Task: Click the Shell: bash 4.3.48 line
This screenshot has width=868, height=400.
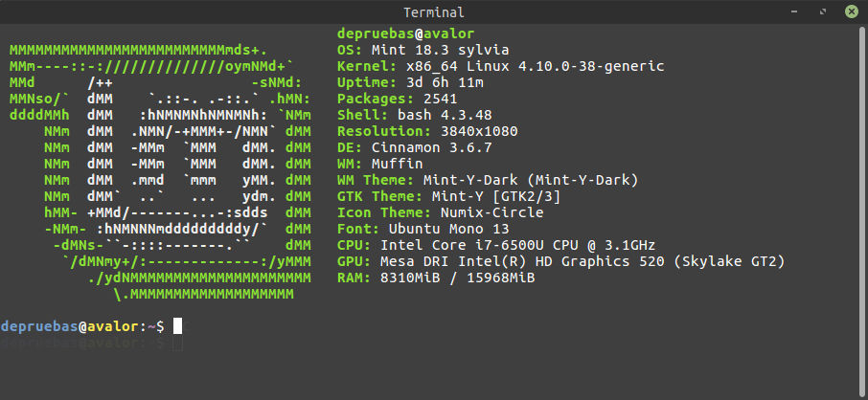Action: [x=414, y=115]
